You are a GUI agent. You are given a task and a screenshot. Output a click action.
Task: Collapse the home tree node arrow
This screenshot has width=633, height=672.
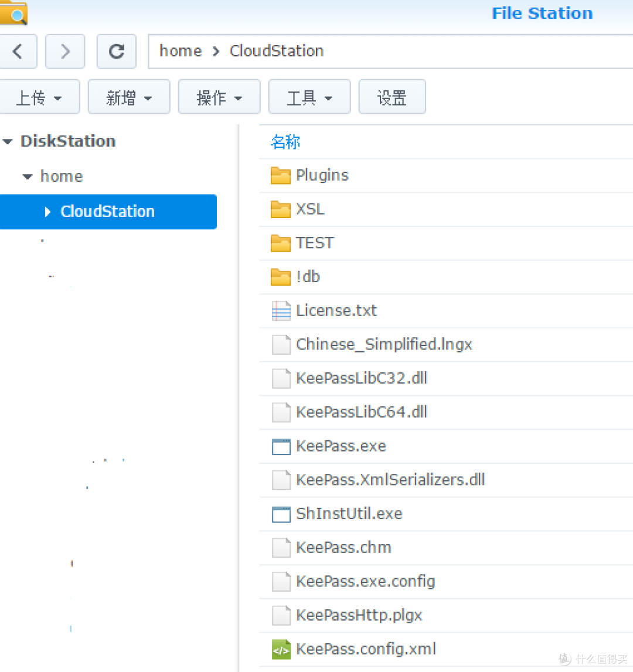pos(28,176)
